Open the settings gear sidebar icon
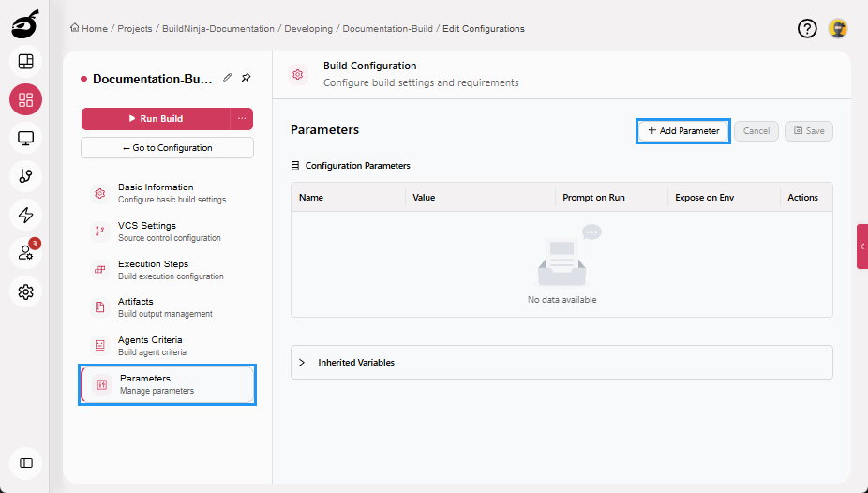The width and height of the screenshot is (868, 493). coord(25,291)
